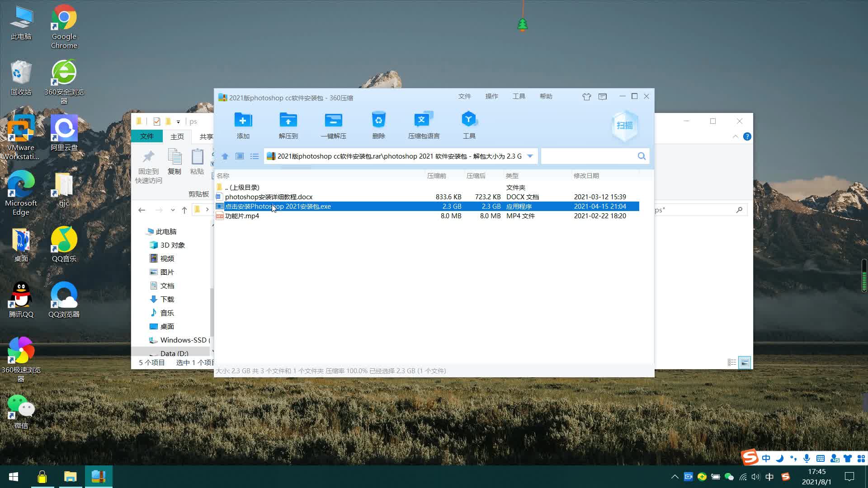The width and height of the screenshot is (868, 488).
Task: Sort by 类型 column header
Action: pyautogui.click(x=538, y=176)
